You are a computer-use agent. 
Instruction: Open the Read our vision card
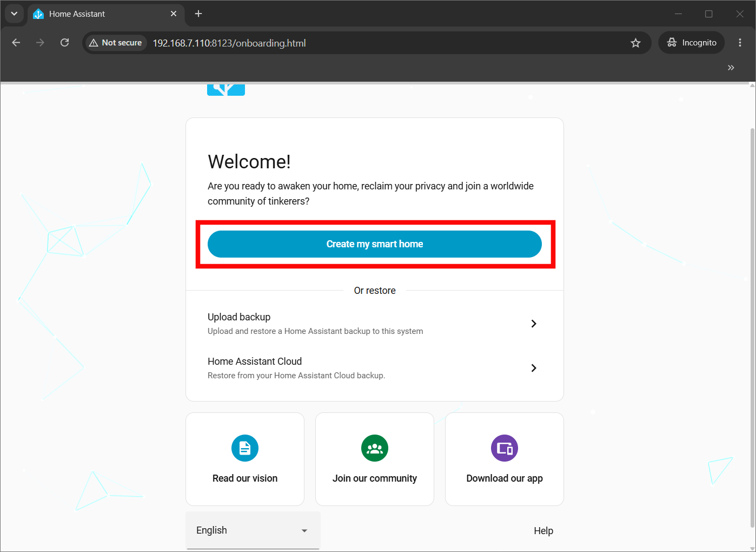coord(245,459)
